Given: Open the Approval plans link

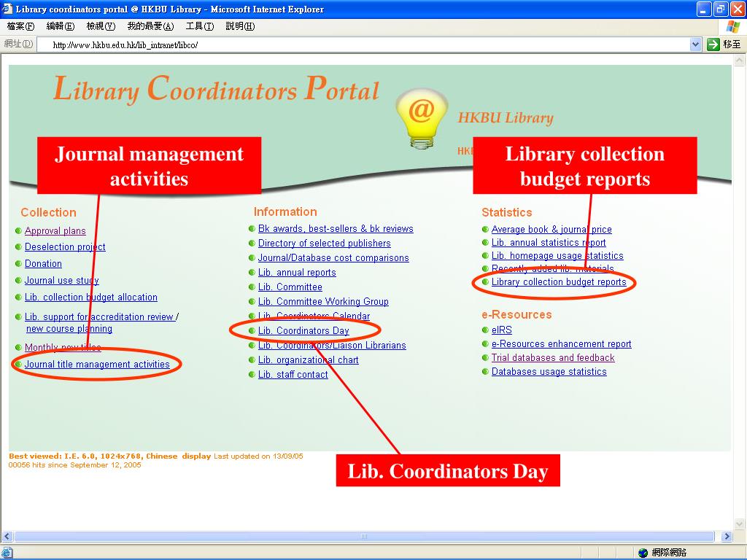Looking at the screenshot, I should click(x=55, y=231).
